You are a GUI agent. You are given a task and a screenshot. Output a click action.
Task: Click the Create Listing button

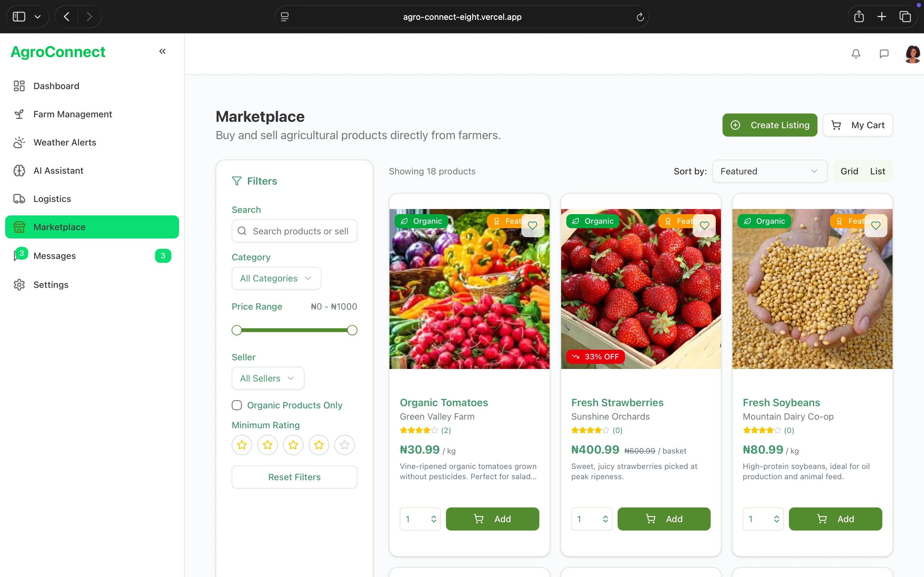coord(769,125)
